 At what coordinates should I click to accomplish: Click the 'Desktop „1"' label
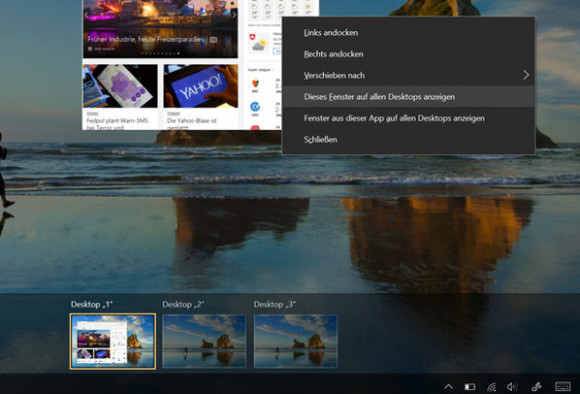point(92,304)
